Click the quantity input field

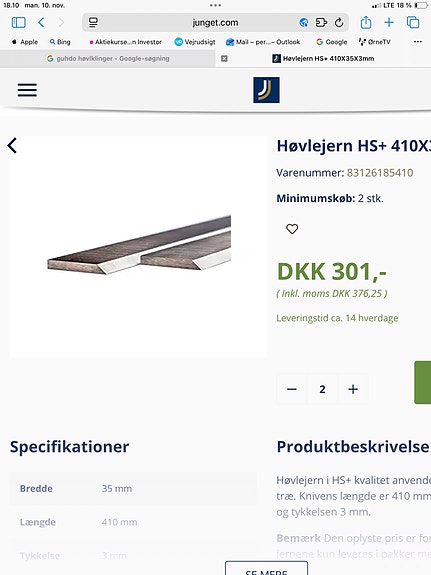[322, 389]
